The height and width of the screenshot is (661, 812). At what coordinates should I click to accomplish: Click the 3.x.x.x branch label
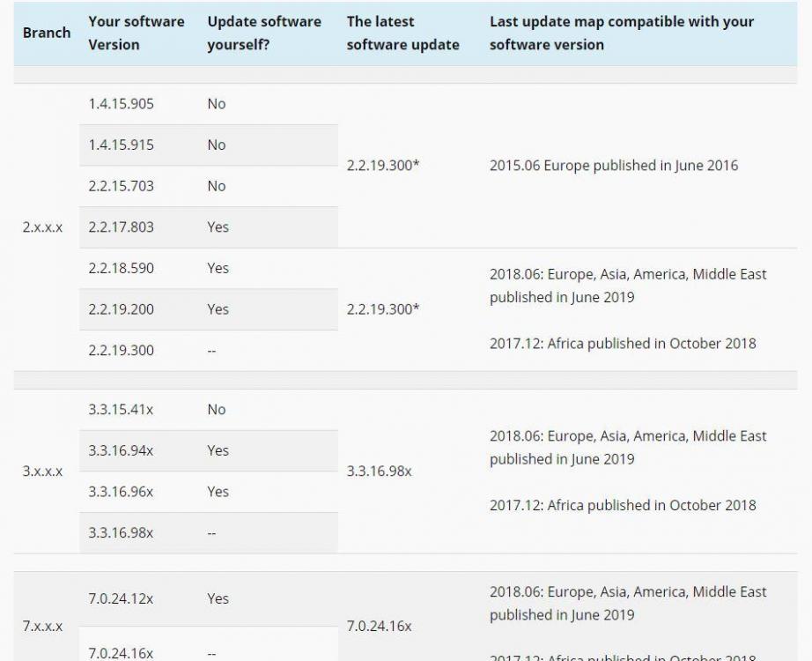tap(42, 472)
